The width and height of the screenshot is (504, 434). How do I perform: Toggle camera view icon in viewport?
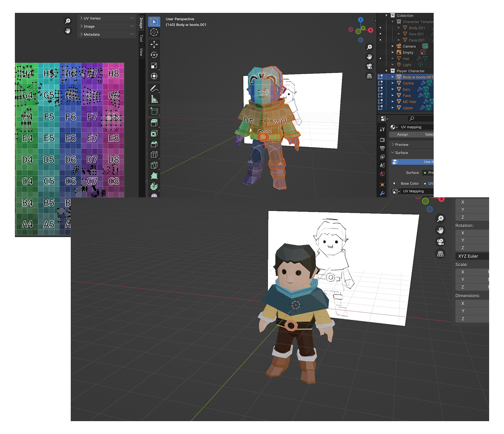369,66
